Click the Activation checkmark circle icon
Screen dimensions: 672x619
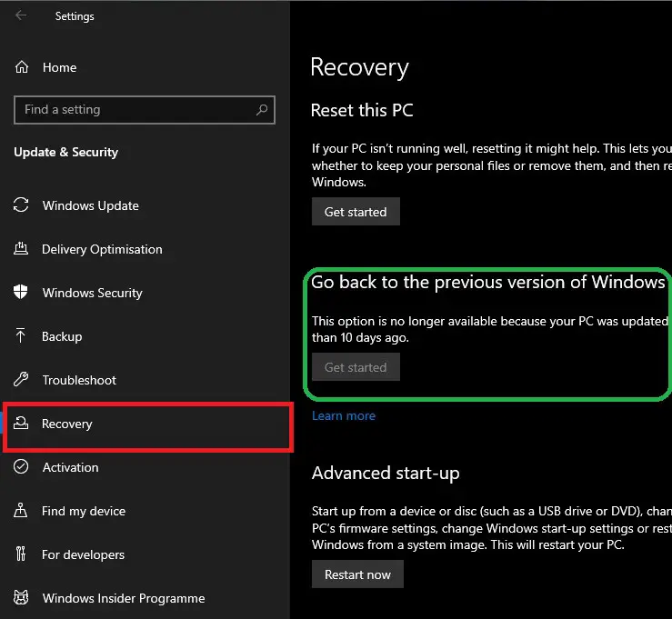click(x=21, y=467)
